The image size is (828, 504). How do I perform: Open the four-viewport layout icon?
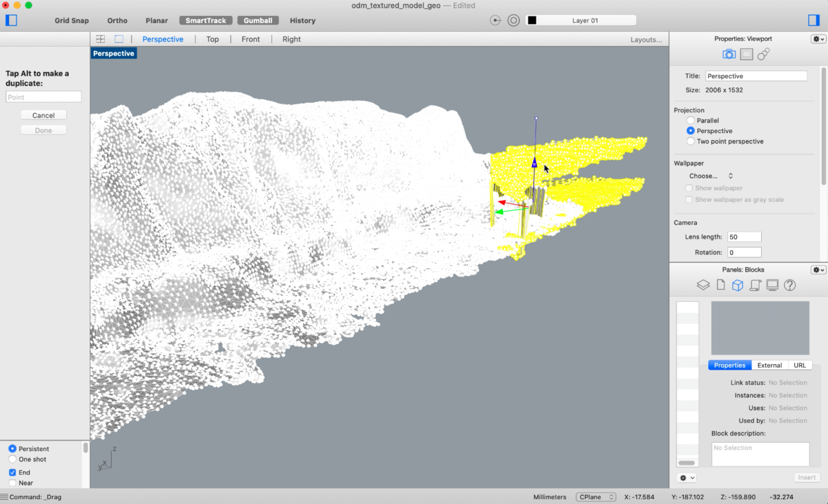(101, 39)
